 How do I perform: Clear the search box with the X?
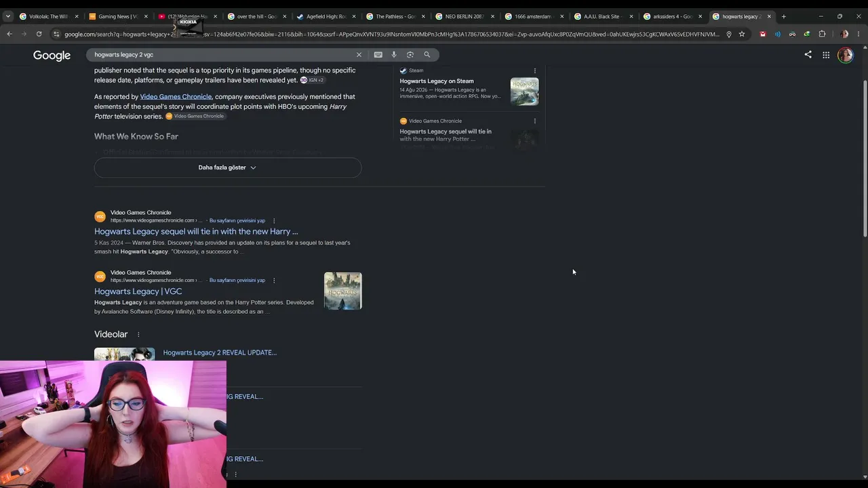point(359,55)
